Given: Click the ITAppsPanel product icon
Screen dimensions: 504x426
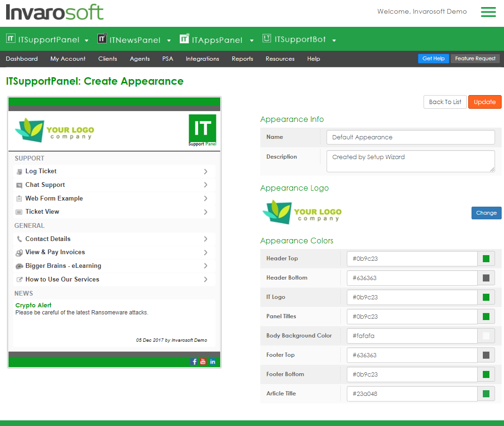Looking at the screenshot, I should 184,39.
